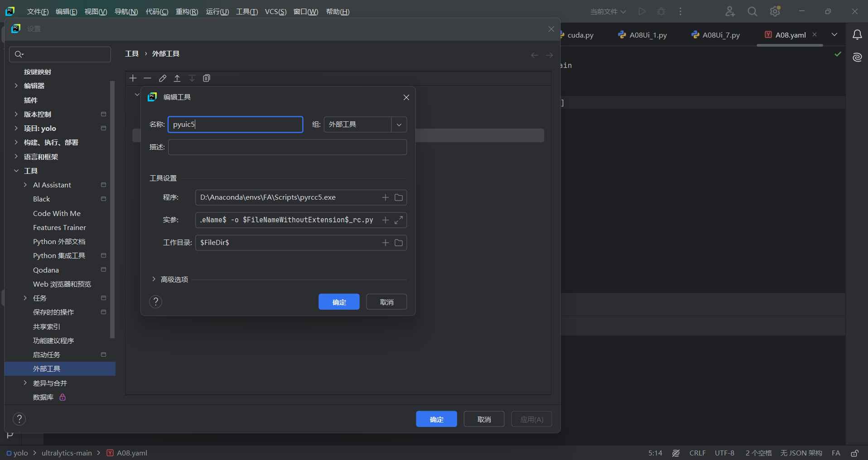Expand the 编辑器 settings node

coord(16,86)
